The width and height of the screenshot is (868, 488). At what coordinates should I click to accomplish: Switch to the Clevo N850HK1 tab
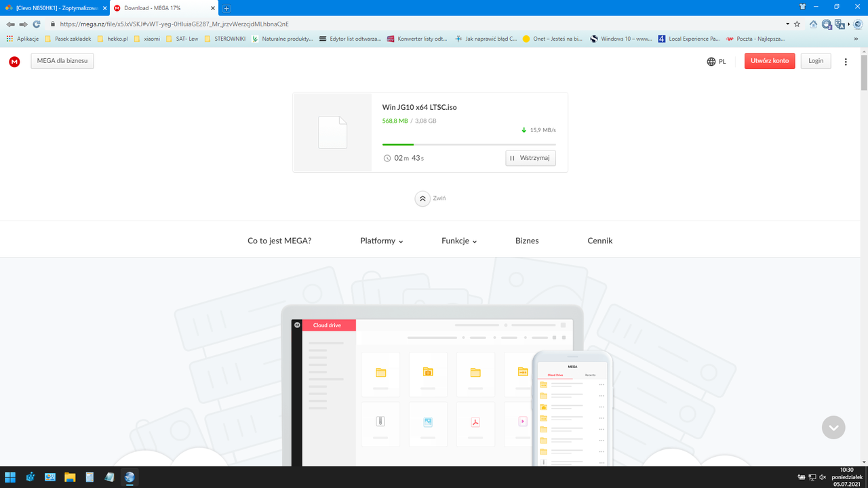coord(54,8)
